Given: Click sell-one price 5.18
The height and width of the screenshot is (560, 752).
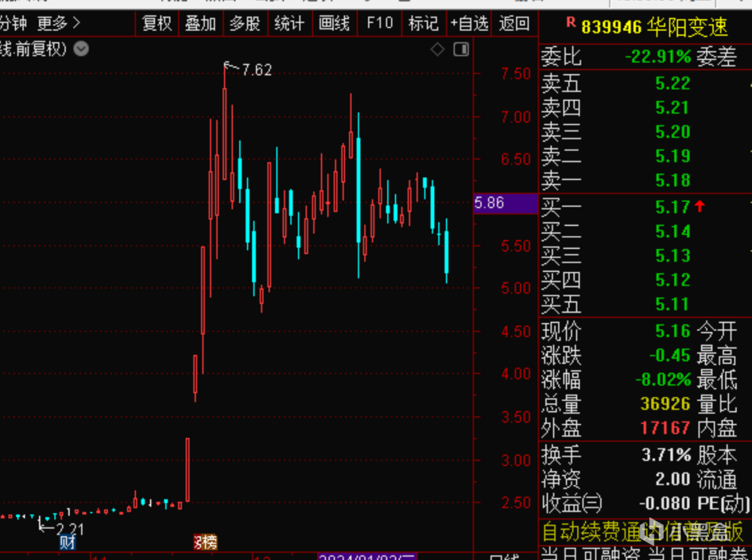Looking at the screenshot, I should coord(673,180).
